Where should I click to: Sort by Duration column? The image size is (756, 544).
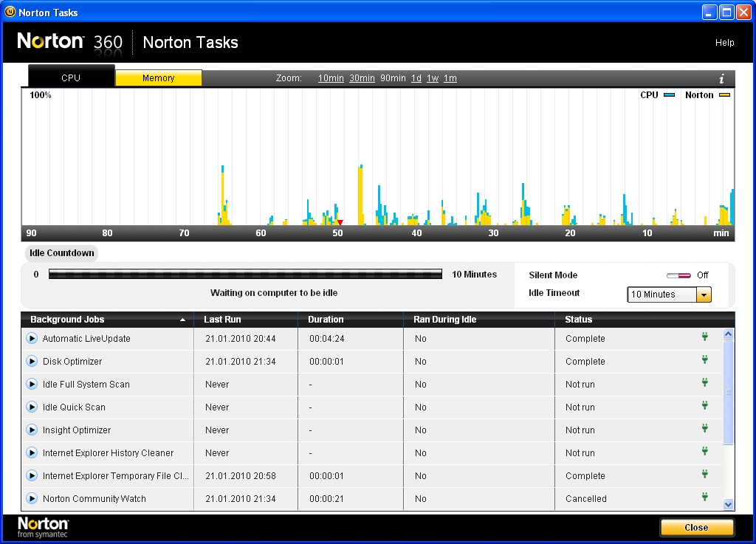tap(351, 320)
